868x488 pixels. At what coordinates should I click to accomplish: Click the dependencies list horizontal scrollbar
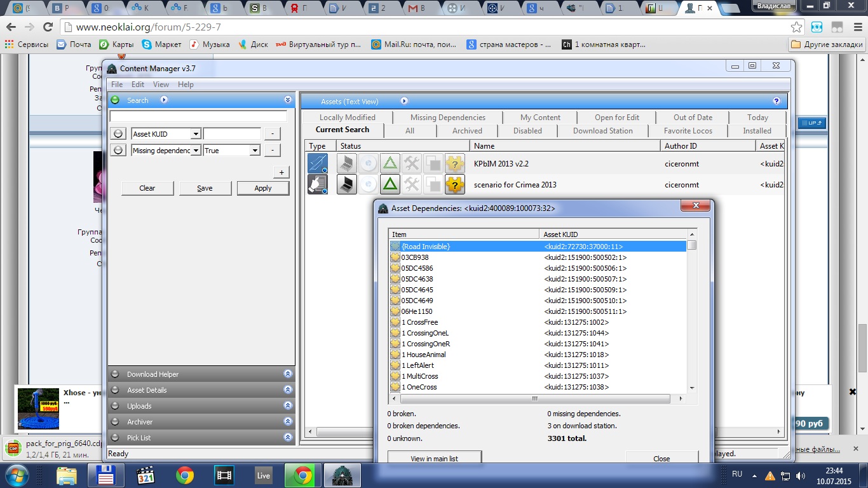point(534,399)
